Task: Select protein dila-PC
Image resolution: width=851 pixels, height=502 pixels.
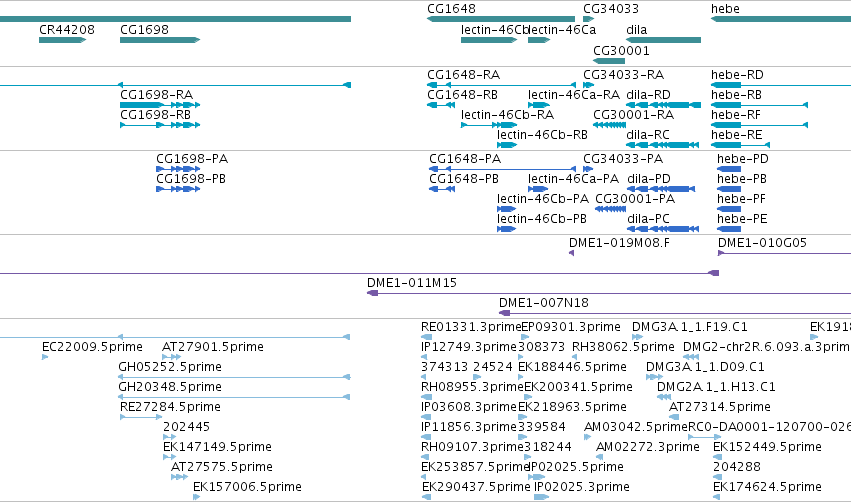Action: (663, 229)
